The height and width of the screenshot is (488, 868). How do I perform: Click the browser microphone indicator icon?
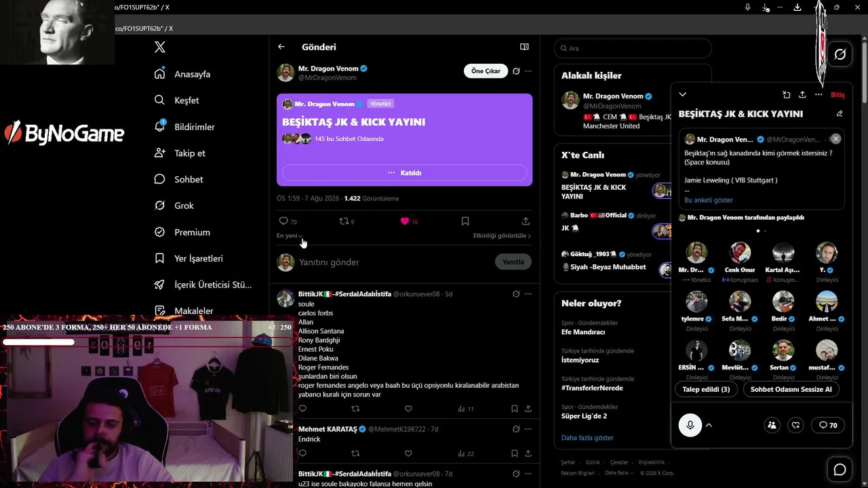pyautogui.click(x=747, y=7)
